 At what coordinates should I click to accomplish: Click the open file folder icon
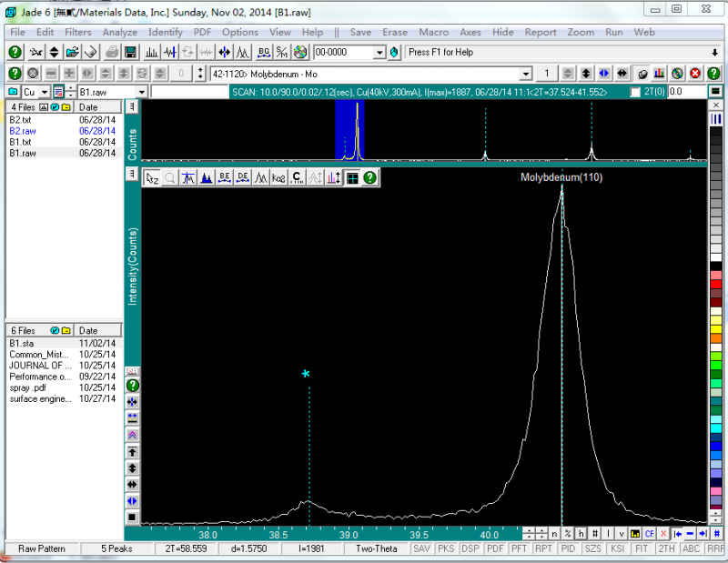pyautogui.click(x=71, y=52)
